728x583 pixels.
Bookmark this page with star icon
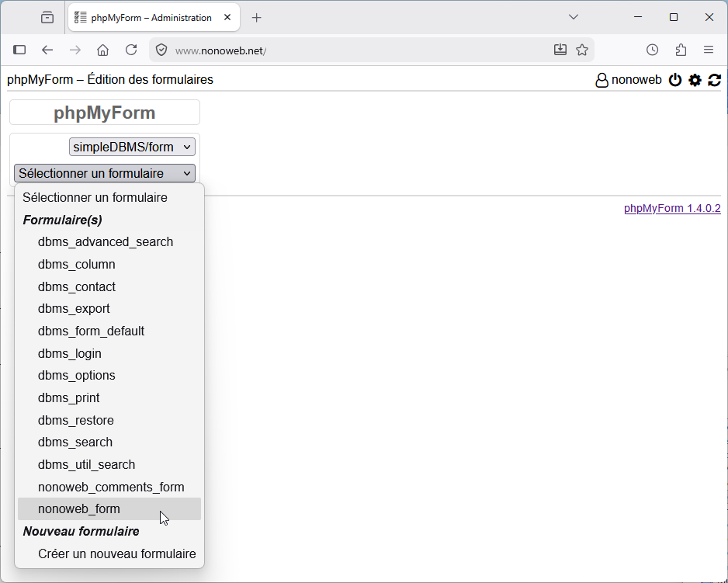(582, 50)
